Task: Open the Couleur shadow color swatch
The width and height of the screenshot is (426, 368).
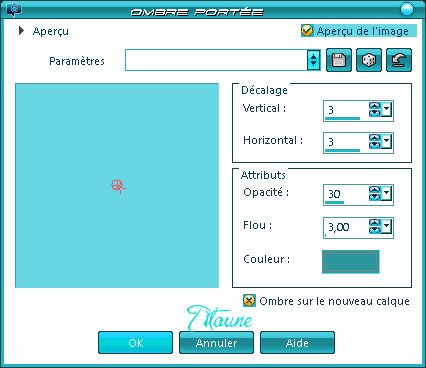Action: click(x=351, y=262)
